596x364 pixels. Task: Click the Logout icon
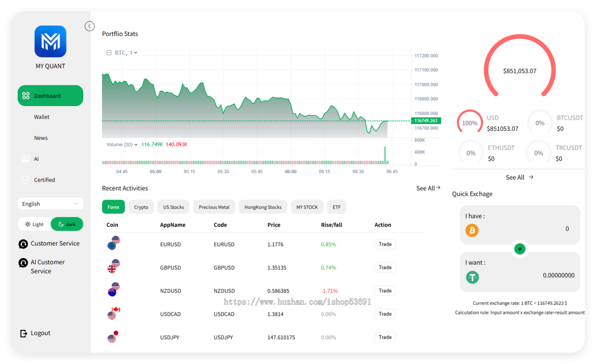[23, 333]
